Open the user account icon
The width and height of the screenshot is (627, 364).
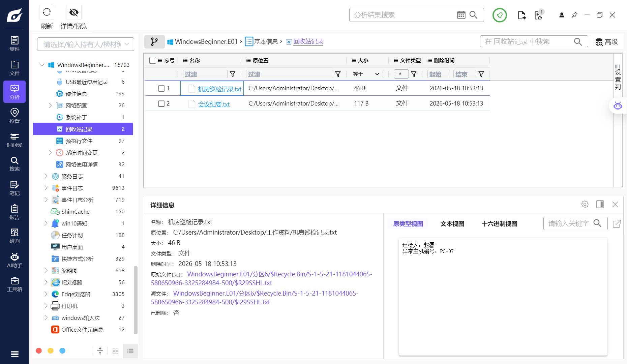(562, 15)
